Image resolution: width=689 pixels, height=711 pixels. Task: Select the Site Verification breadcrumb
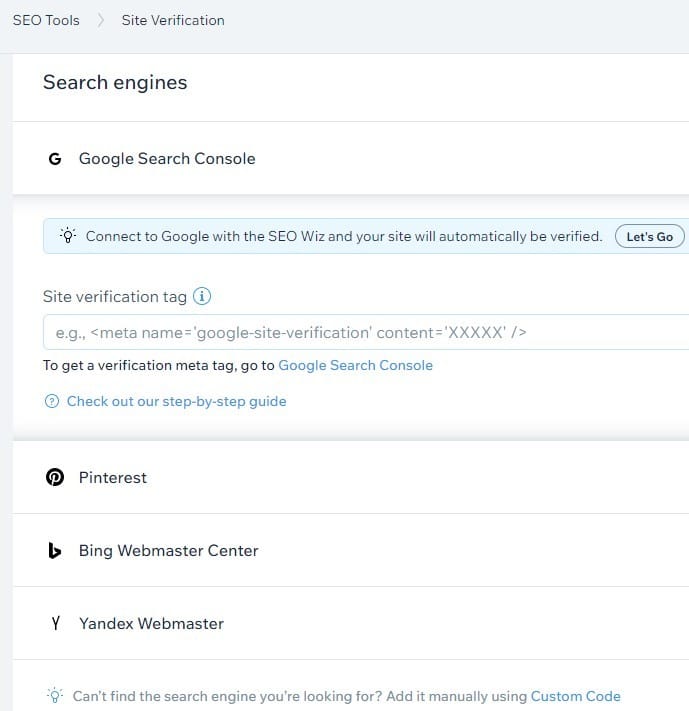coord(173,20)
